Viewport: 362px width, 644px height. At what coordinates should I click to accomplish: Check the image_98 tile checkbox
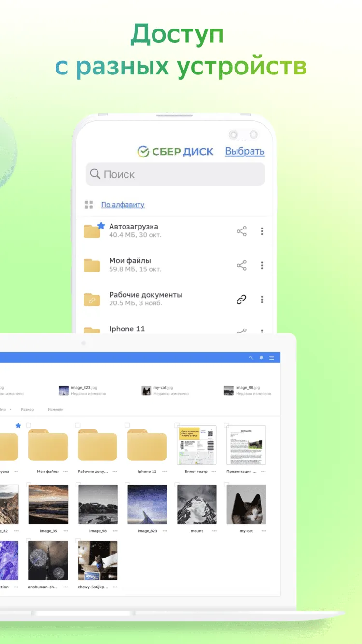(78, 484)
